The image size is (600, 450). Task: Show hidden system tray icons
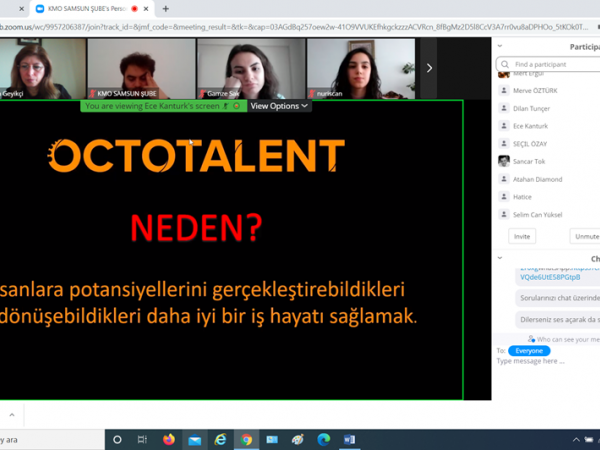576,440
